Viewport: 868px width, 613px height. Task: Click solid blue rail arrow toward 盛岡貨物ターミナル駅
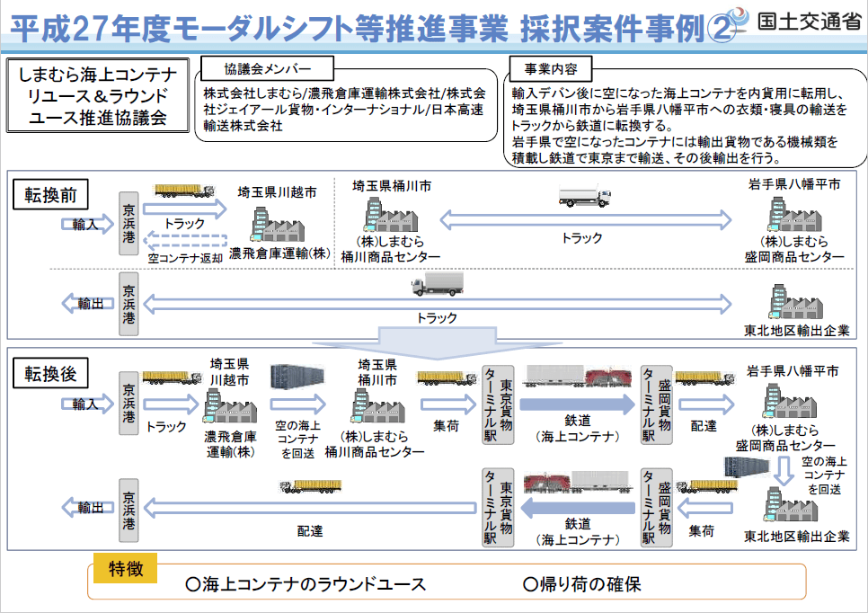tap(578, 404)
